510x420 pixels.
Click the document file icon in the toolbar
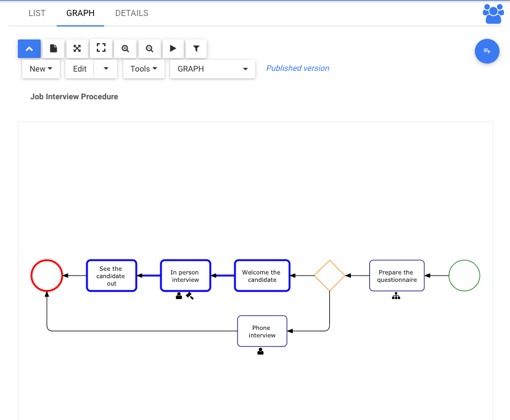tap(53, 49)
